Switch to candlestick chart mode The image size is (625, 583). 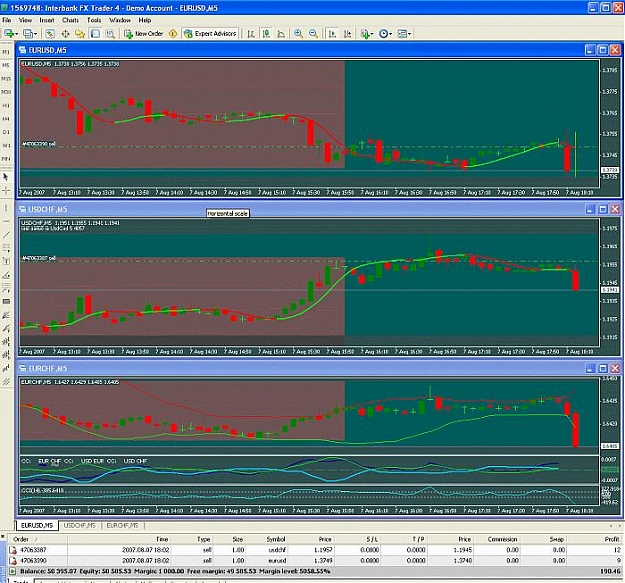coord(266,34)
